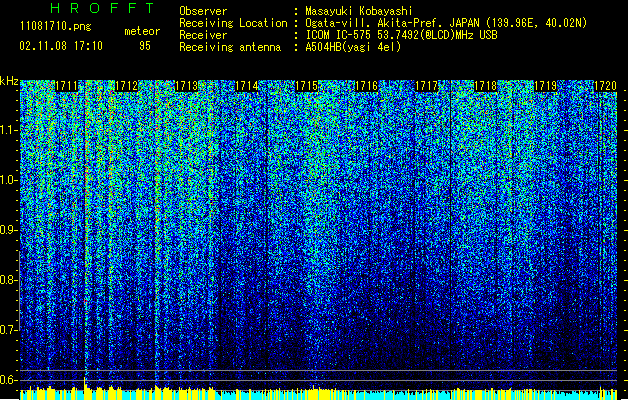This screenshot has width=629, height=400.
Task: Click the 1715 time marker
Action: pos(306,86)
